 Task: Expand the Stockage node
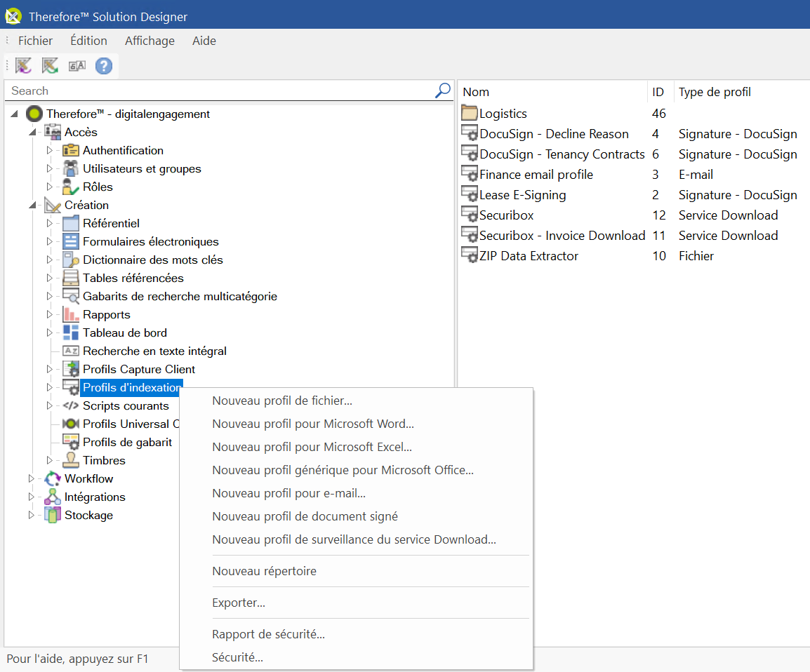pyautogui.click(x=32, y=515)
